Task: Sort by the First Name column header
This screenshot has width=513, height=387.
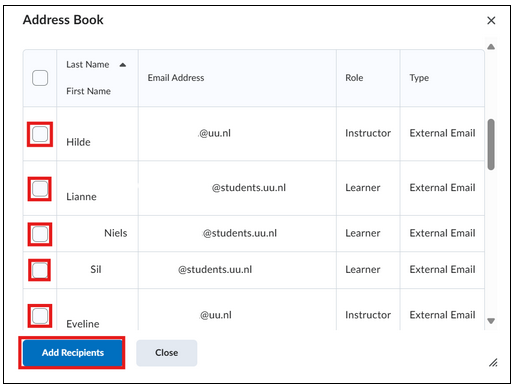Action: point(88,91)
